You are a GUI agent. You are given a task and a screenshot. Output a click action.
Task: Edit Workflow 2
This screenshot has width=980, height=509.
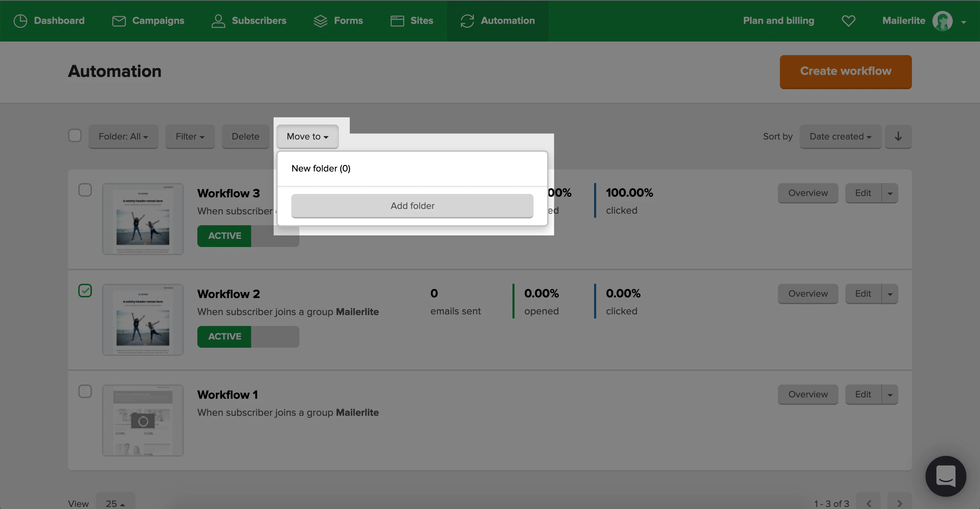coord(863,294)
